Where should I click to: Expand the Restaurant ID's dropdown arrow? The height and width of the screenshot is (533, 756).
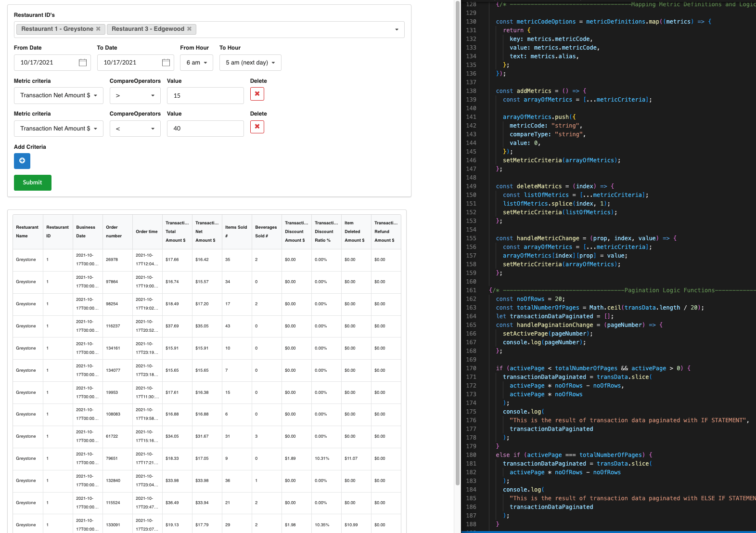397,29
